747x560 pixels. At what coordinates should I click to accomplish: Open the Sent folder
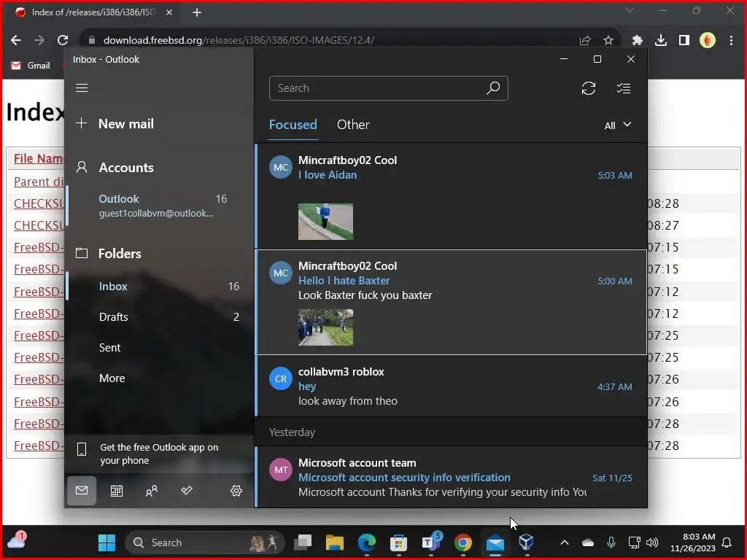(160, 348)
